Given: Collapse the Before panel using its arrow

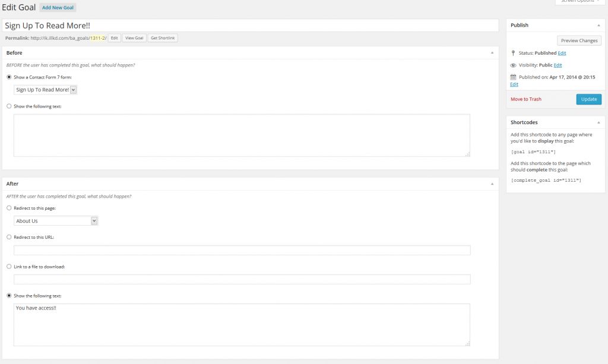Looking at the screenshot, I should tap(492, 53).
